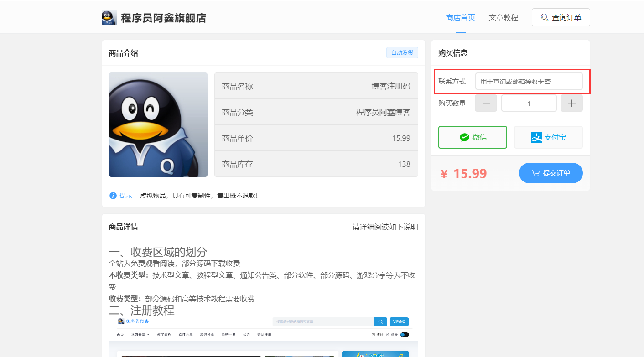This screenshot has height=357, width=644.
Task: Click the 查询订单 button
Action: coord(561,17)
